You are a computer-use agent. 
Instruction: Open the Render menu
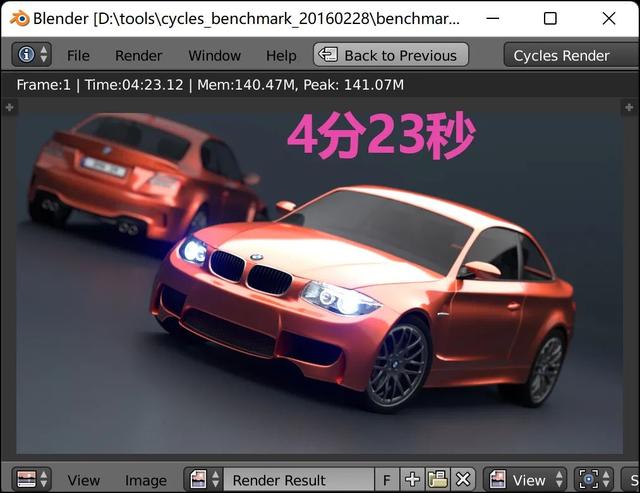coord(138,56)
